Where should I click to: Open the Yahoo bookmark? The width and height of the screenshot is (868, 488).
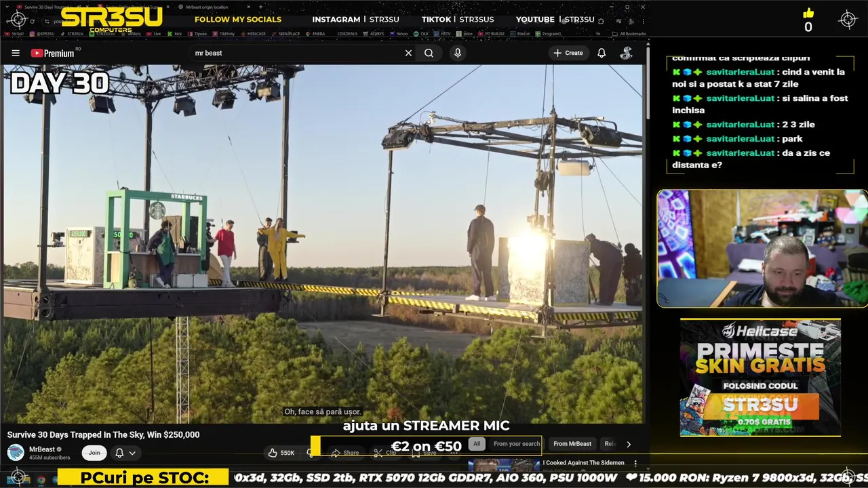coord(399,33)
